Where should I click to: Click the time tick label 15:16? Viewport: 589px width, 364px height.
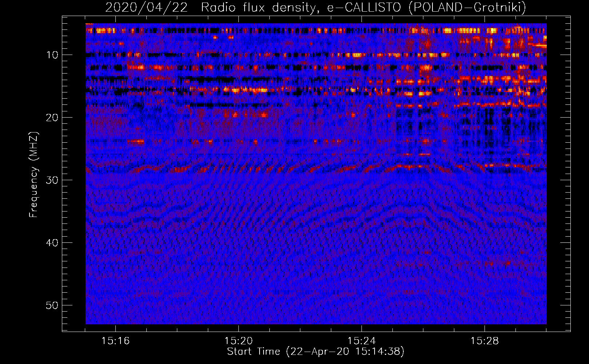coord(115,341)
